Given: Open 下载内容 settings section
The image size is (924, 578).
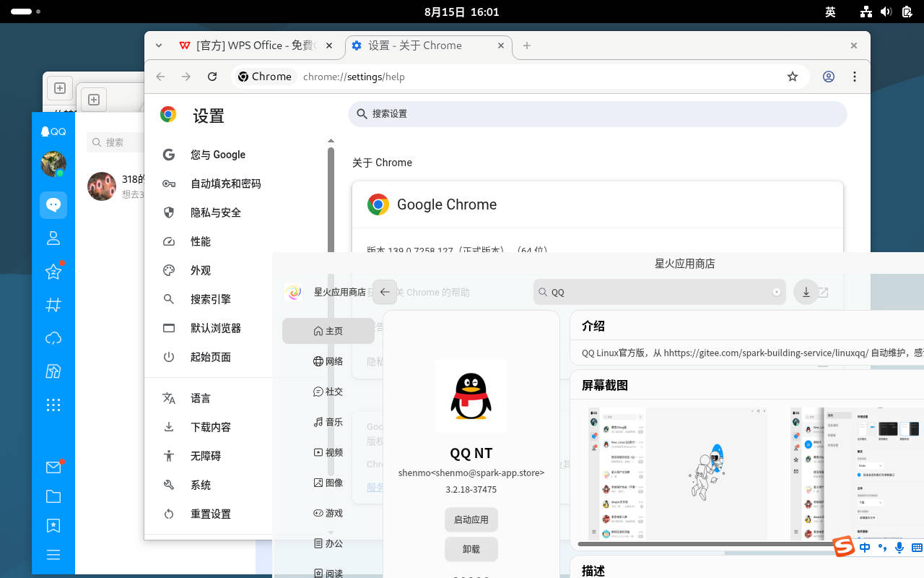Looking at the screenshot, I should [x=212, y=427].
